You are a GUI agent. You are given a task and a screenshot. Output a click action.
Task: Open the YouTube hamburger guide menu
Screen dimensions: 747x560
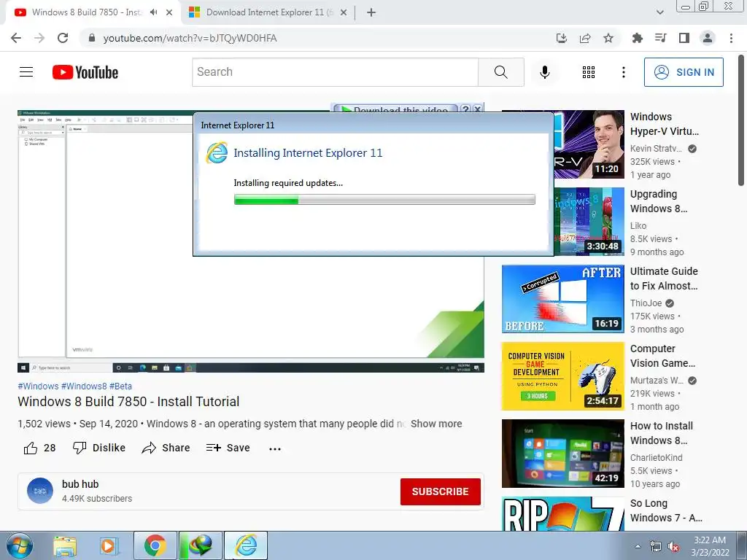click(26, 72)
